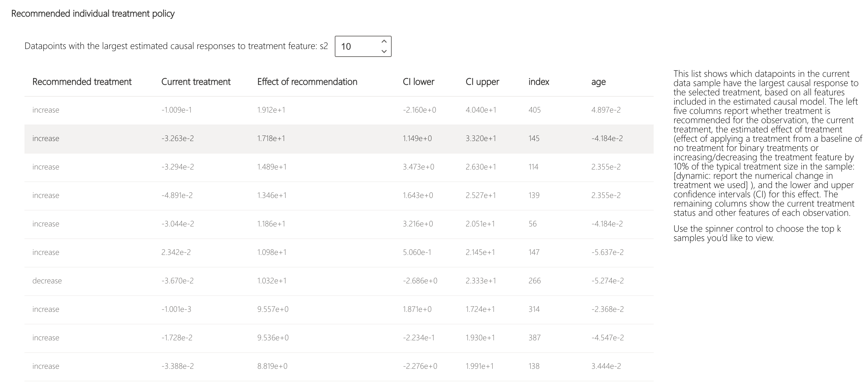
Task: Click the spinner up arrow to increase top-k
Action: (x=384, y=41)
